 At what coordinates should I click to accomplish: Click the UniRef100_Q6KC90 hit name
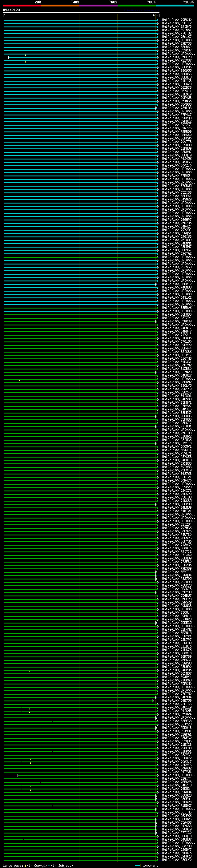177,138
